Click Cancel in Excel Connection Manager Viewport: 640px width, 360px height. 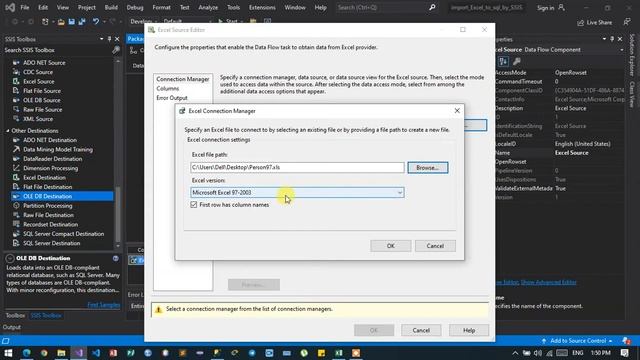(x=435, y=246)
